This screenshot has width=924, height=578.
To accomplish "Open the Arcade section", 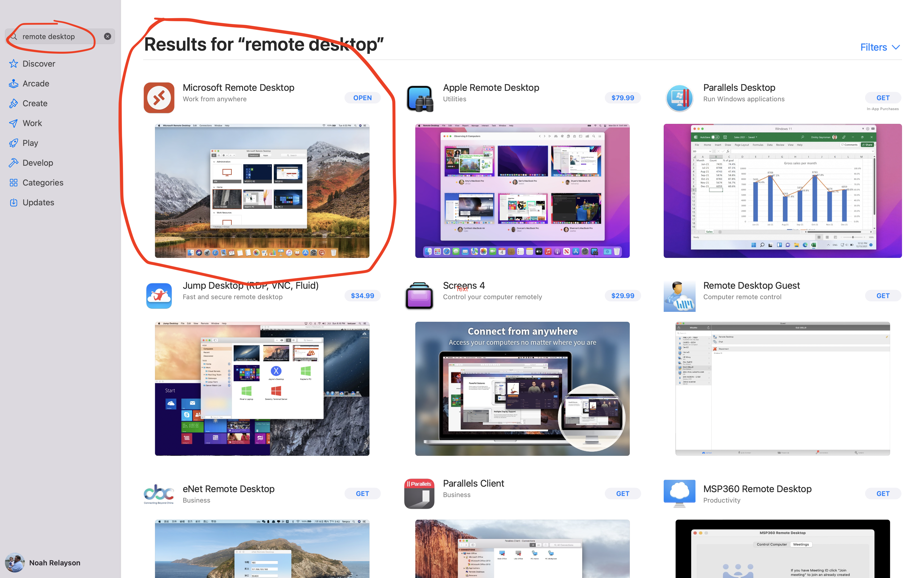I will click(x=36, y=84).
